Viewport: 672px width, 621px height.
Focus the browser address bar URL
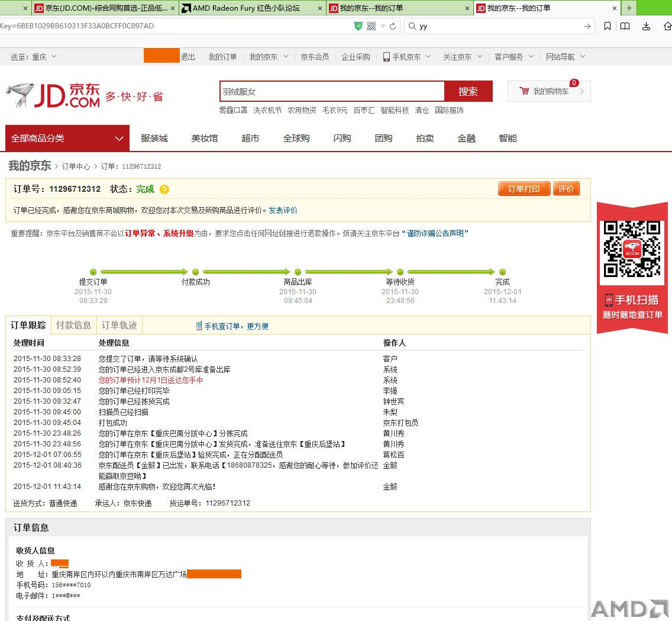(x=176, y=26)
